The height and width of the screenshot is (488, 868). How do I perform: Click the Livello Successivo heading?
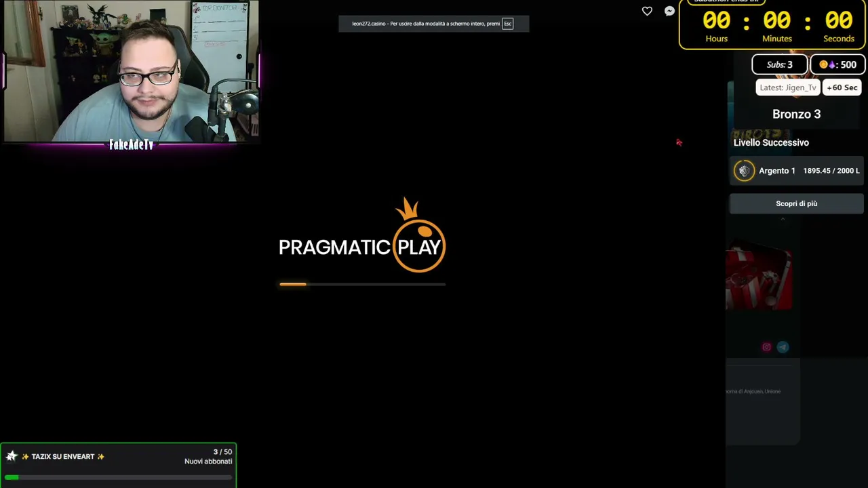pyautogui.click(x=771, y=142)
